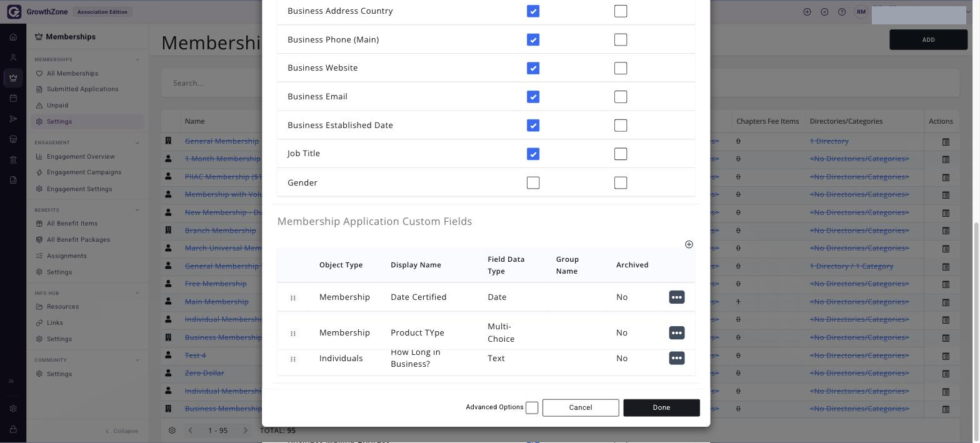This screenshot has width=980, height=443.
Task: Open the calendar icon in left rail
Action: [13, 98]
